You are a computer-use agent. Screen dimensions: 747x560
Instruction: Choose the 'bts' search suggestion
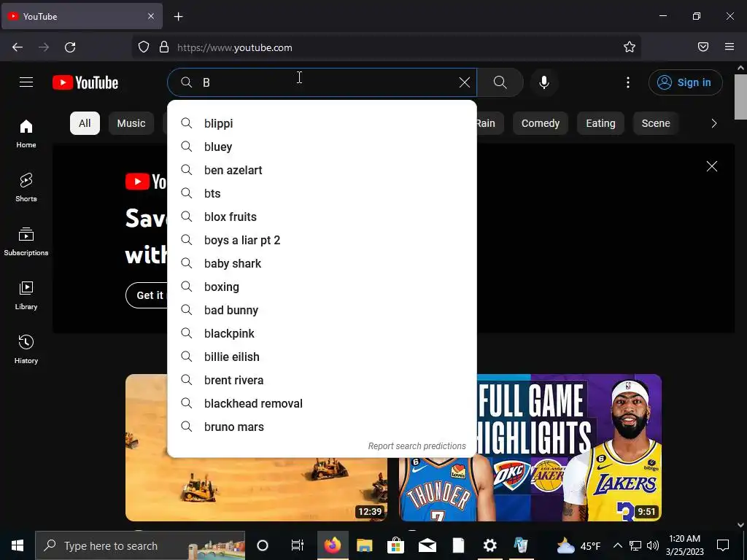[x=322, y=193]
